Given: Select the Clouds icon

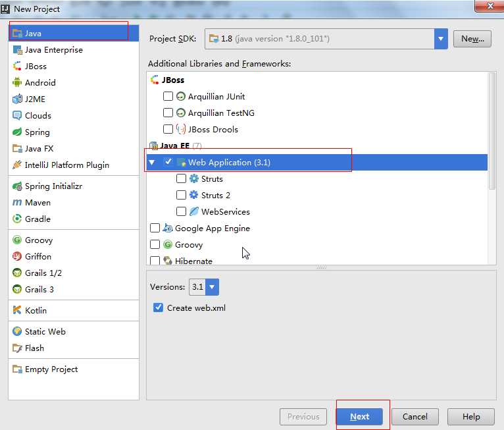Looking at the screenshot, I should [x=17, y=115].
